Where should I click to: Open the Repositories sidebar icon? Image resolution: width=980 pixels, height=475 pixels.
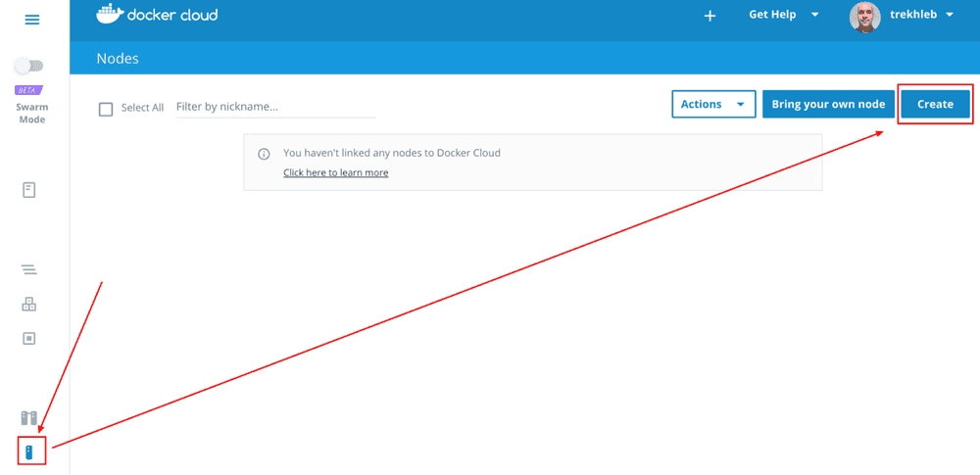click(x=29, y=190)
